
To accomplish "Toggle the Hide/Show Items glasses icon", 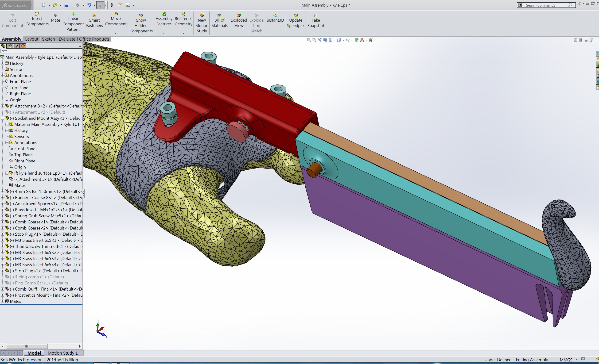I will click(x=348, y=40).
